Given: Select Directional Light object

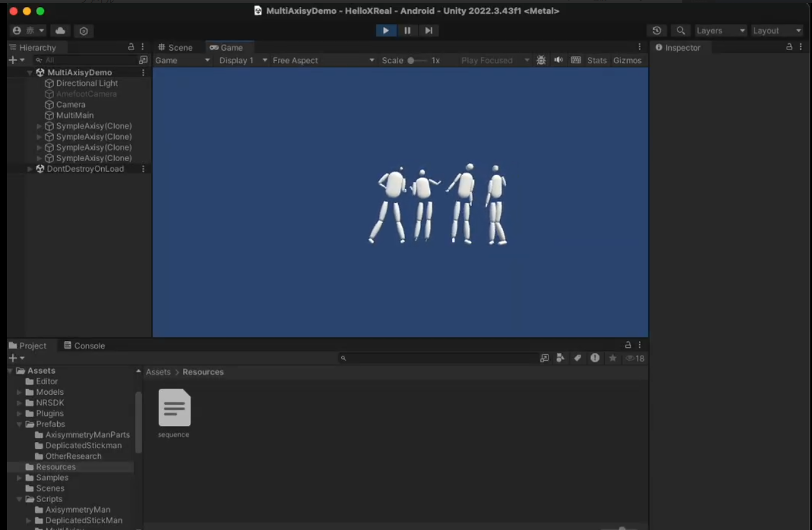Looking at the screenshot, I should 87,83.
